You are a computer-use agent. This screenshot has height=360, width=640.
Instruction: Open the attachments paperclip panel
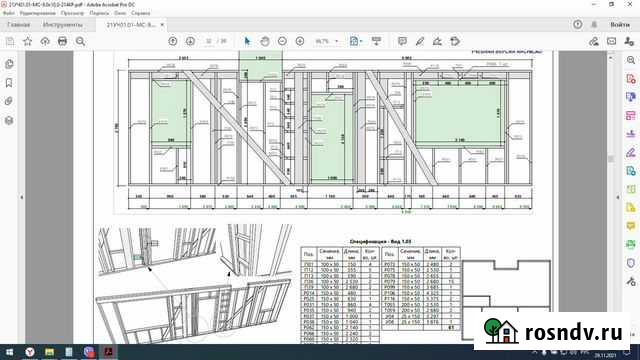9,101
